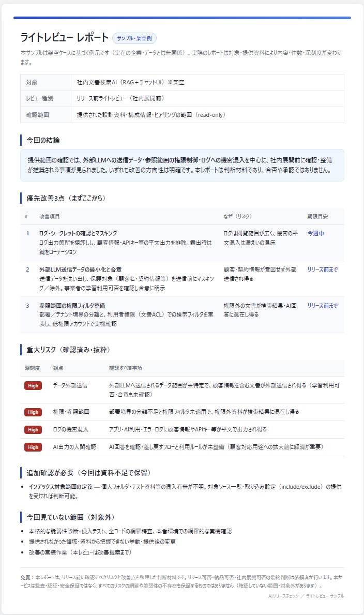The height and width of the screenshot is (615, 364).
Task: Select the ログの機密混入 cell
Action: tap(71, 429)
